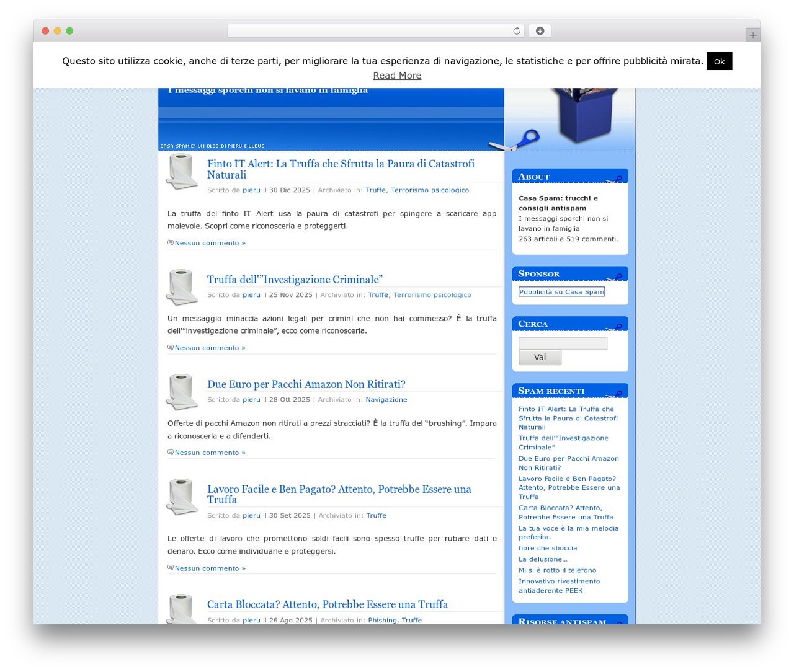Open Truffe category on the 25 Nov 2025 post
Image resolution: width=794 pixels, height=672 pixels.
[378, 295]
